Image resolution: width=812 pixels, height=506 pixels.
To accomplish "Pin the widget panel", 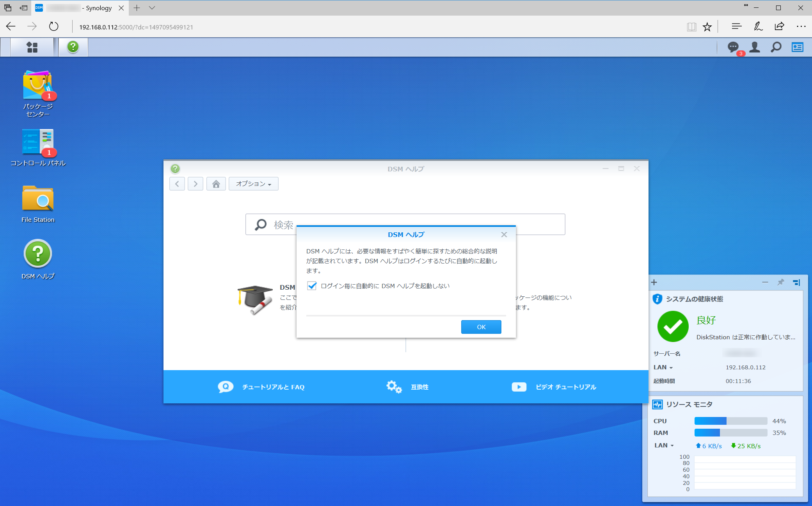I will 780,282.
